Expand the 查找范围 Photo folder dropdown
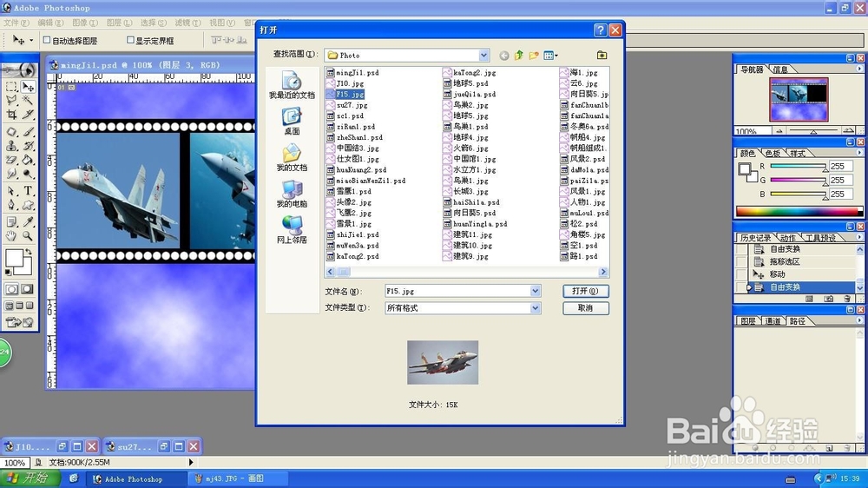The image size is (868, 488). click(x=483, y=56)
